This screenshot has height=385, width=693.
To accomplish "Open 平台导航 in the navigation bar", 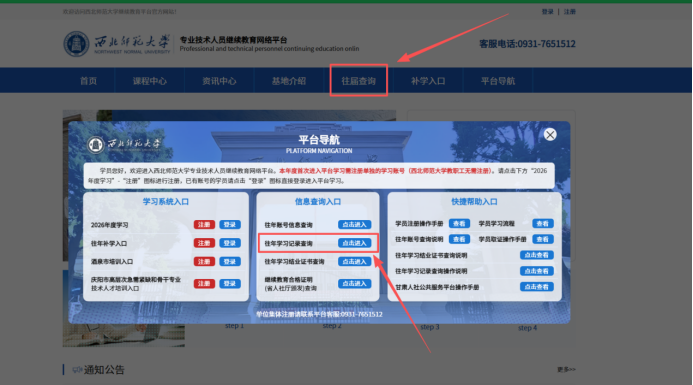I will [498, 81].
